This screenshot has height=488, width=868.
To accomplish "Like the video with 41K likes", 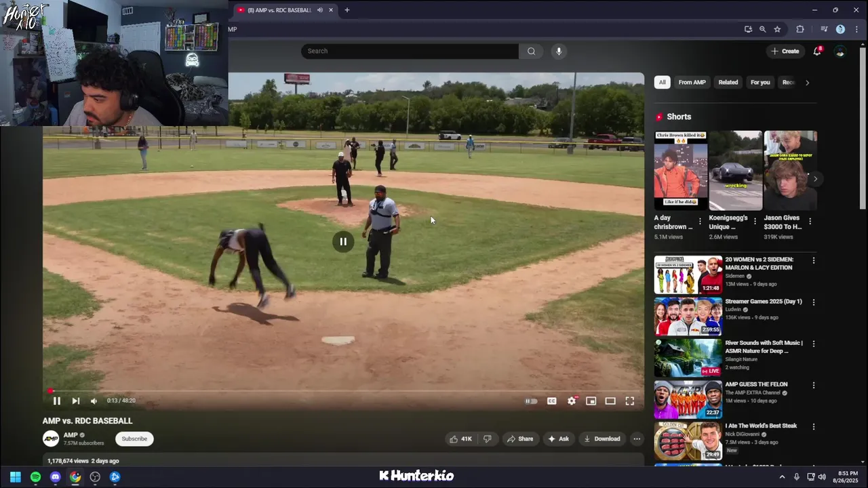I will point(460,439).
